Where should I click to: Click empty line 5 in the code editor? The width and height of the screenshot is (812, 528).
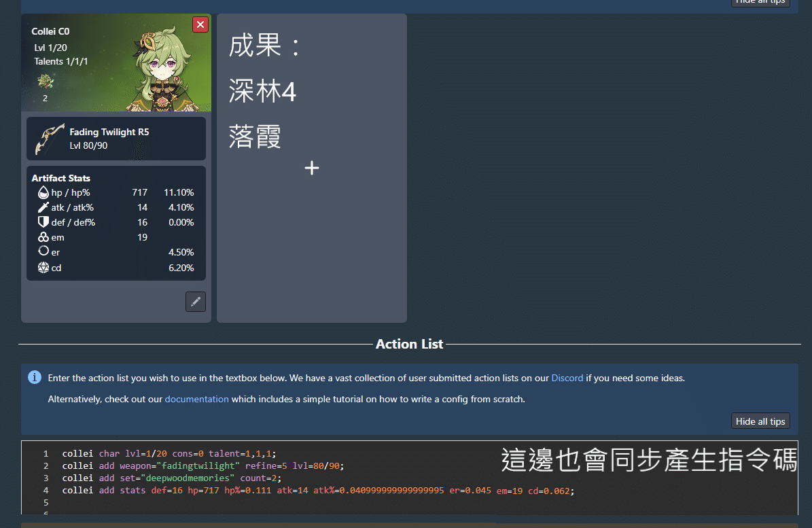coord(272,502)
